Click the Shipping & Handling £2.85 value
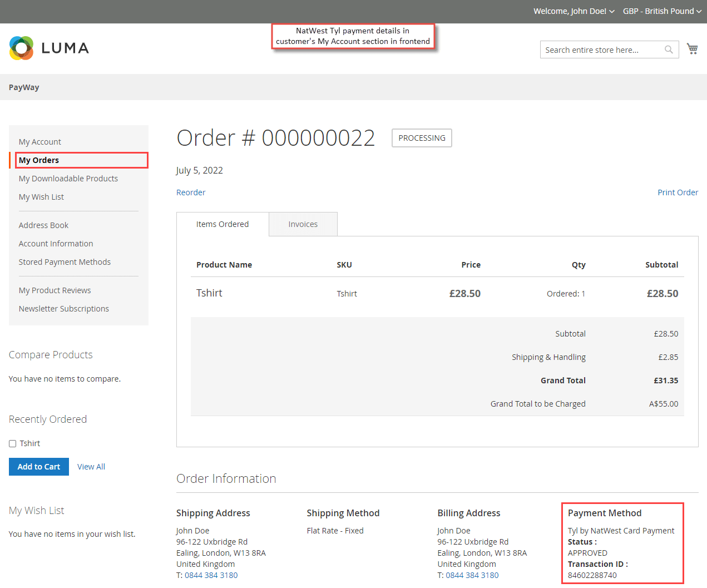The width and height of the screenshot is (707, 588). [668, 357]
